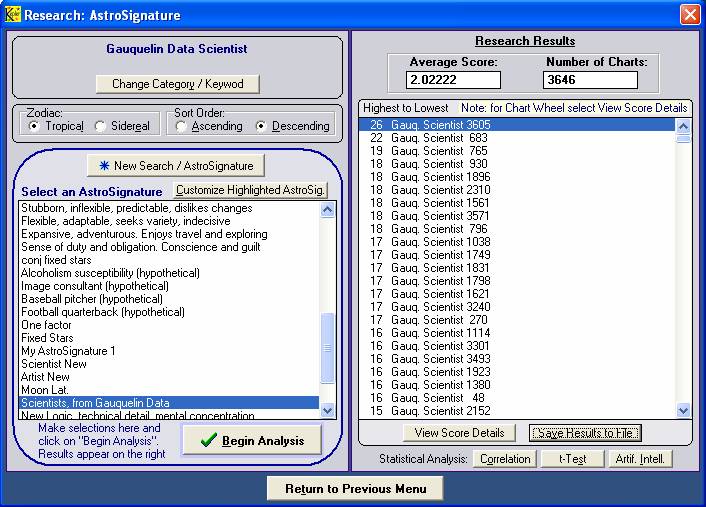
Task: Select 'Alcoholism susceptibility (hypothetical)' AstroSignature
Action: coord(110,273)
